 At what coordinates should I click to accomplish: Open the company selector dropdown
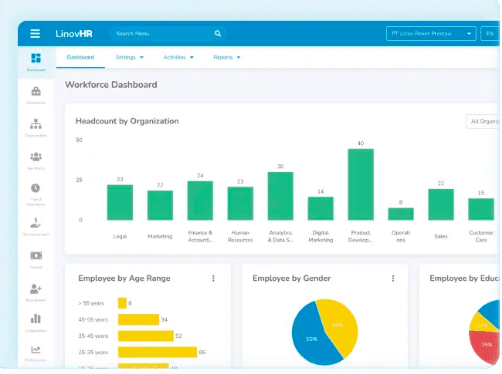431,34
